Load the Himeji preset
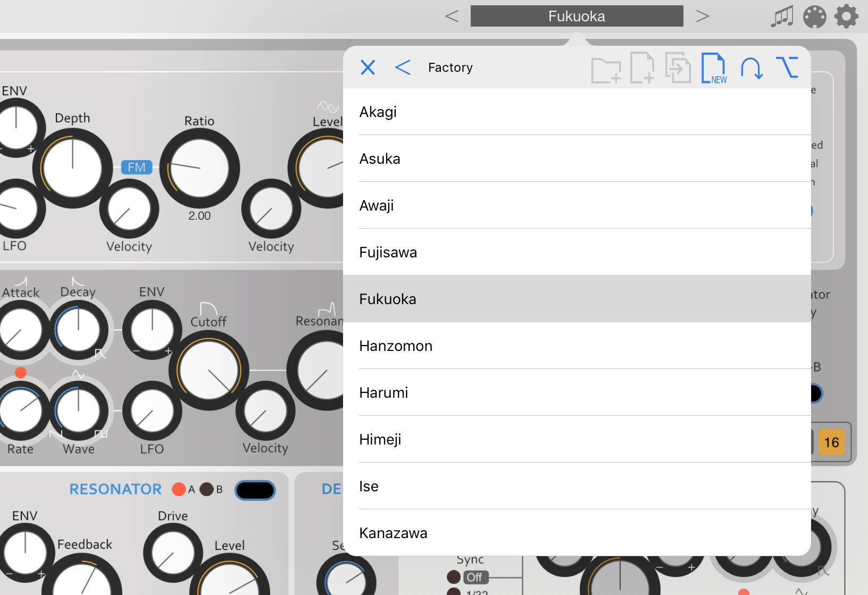 point(577,439)
